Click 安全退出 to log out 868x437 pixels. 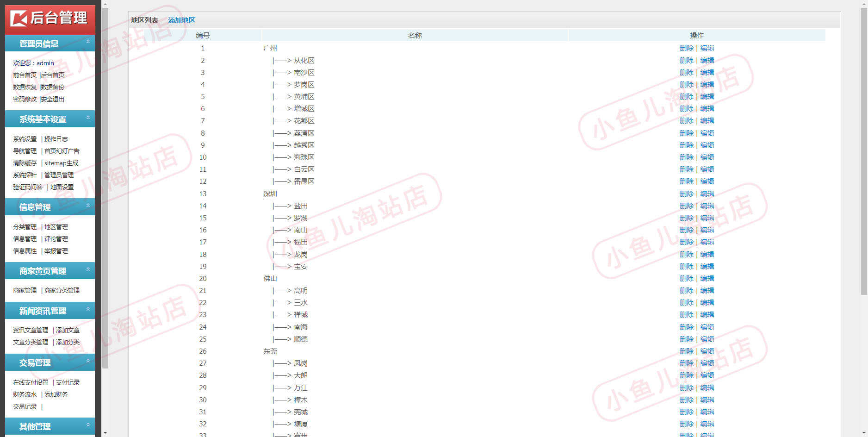[53, 99]
